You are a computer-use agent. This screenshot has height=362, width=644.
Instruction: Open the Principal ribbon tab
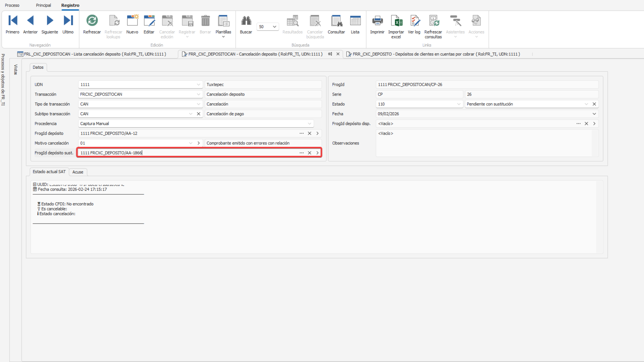(x=44, y=5)
